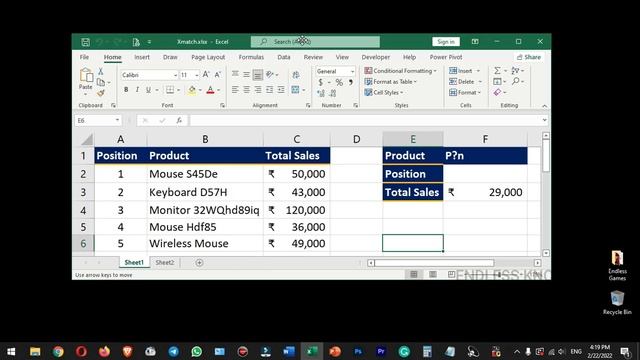Viewport: 640px width, 360px height.
Task: Toggle Underline formatting
Action: [x=148, y=90]
